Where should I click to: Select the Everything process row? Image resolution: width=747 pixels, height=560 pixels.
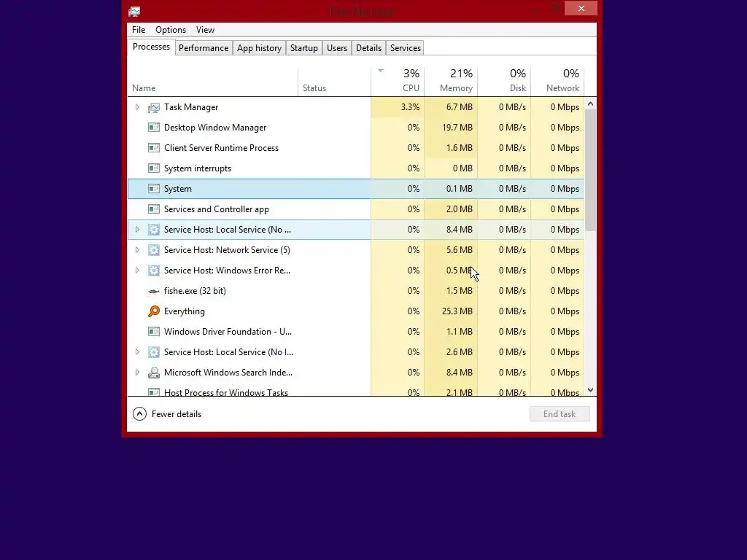point(356,311)
